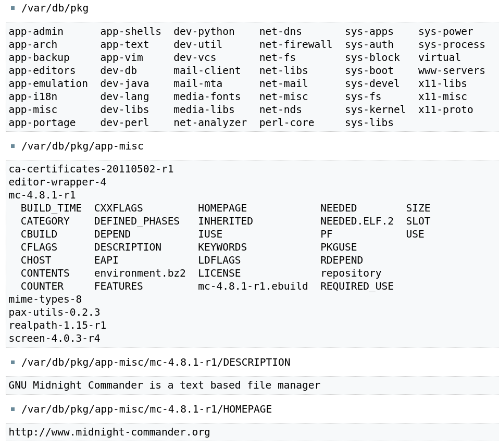Viewport: 499px width, 448px height.
Task: Click the HOMEPAGE file in the listing
Action: tap(222, 208)
